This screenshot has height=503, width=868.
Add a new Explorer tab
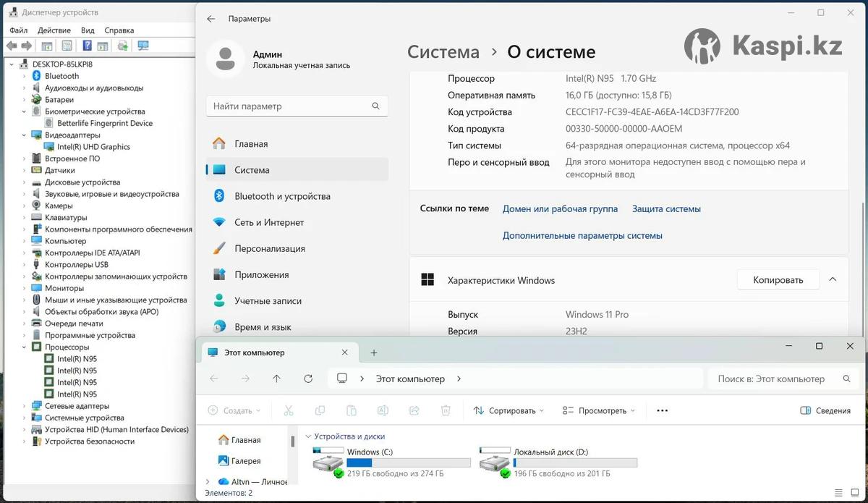[x=374, y=352]
